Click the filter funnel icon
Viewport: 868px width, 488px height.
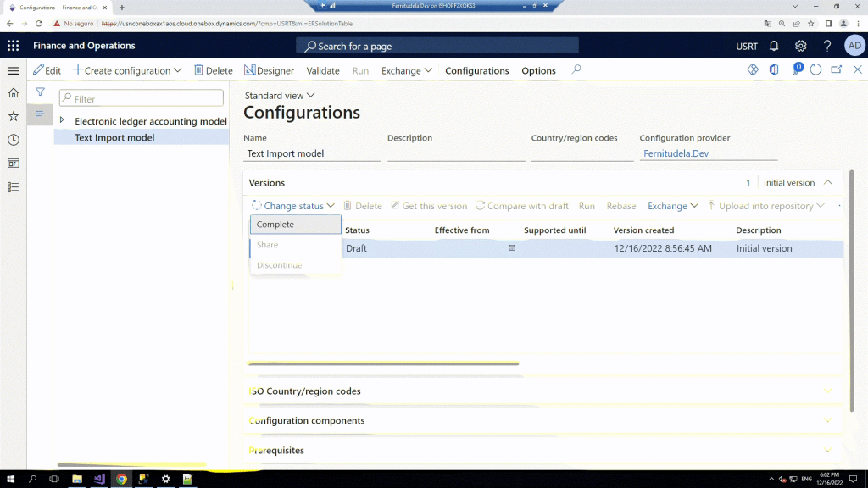(40, 92)
